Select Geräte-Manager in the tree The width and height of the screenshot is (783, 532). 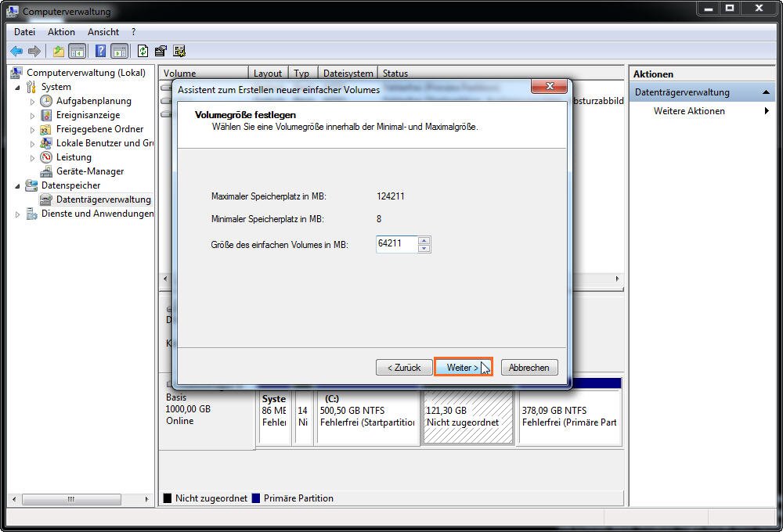click(x=90, y=171)
